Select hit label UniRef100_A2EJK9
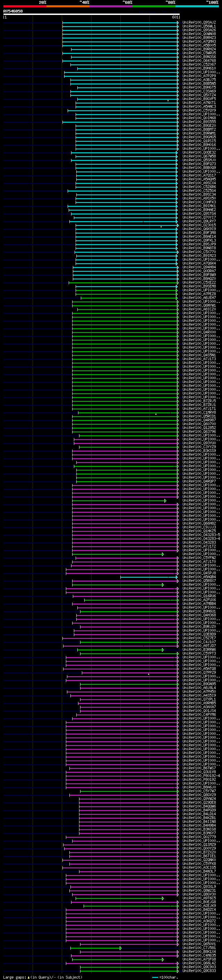Image resolution: width=222 pixels, height=980 pixels. (199, 906)
